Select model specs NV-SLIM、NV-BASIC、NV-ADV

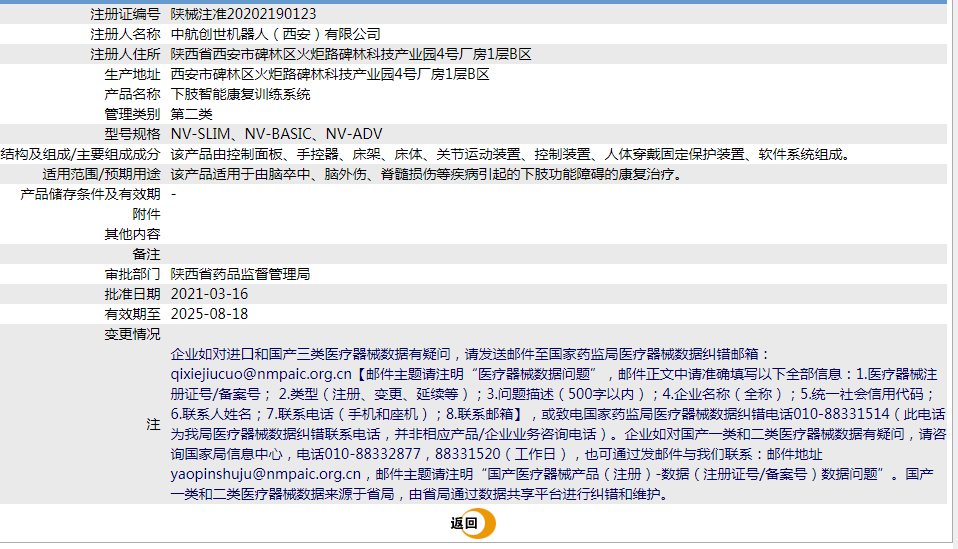(276, 134)
